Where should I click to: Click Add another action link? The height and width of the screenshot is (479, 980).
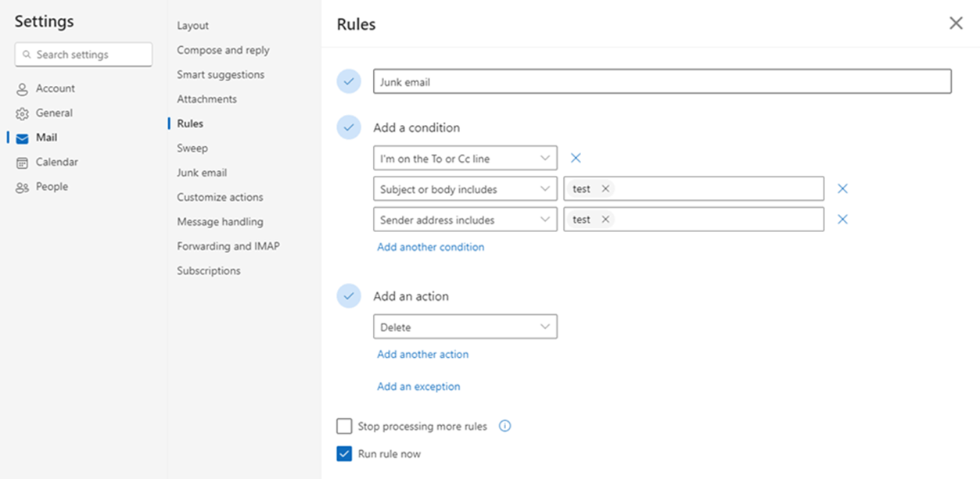[423, 354]
